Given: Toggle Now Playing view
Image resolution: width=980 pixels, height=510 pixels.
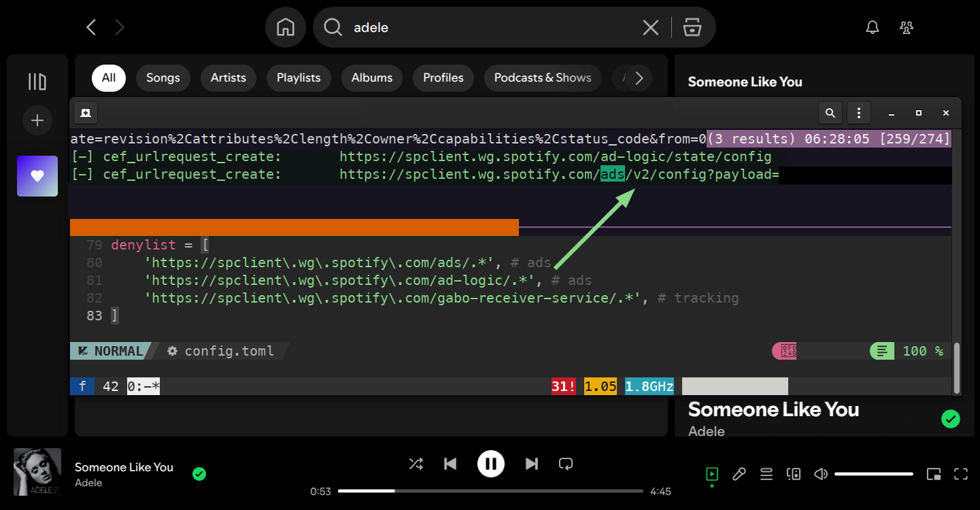Looking at the screenshot, I should coord(712,474).
